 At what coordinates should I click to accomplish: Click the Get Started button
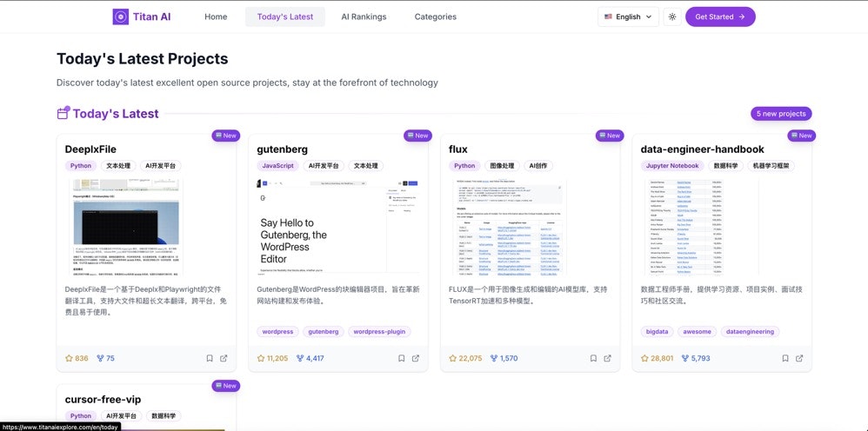click(720, 17)
